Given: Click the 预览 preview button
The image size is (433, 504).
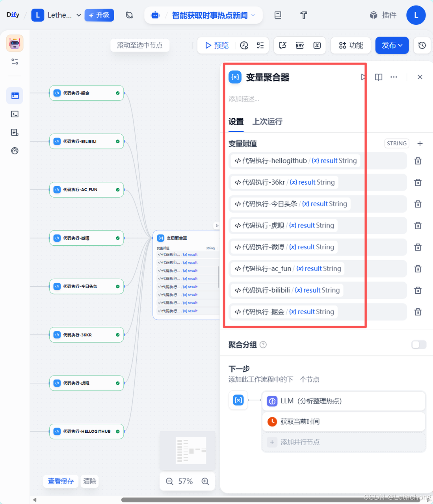Looking at the screenshot, I should (x=217, y=45).
